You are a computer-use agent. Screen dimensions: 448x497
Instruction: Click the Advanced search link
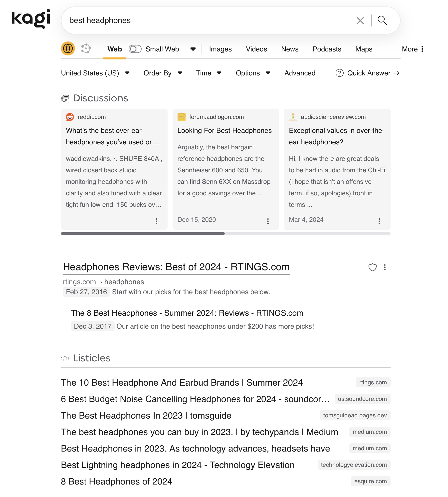pos(300,73)
